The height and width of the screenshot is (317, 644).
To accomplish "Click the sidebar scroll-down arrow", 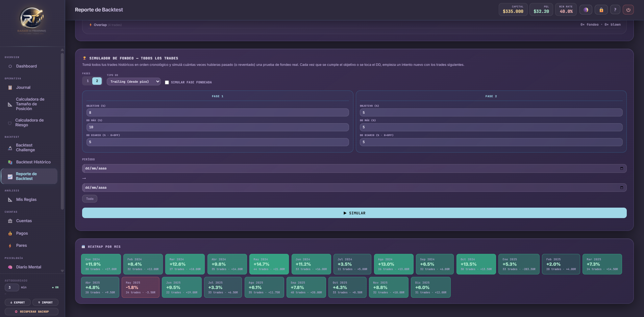I will [62, 271].
